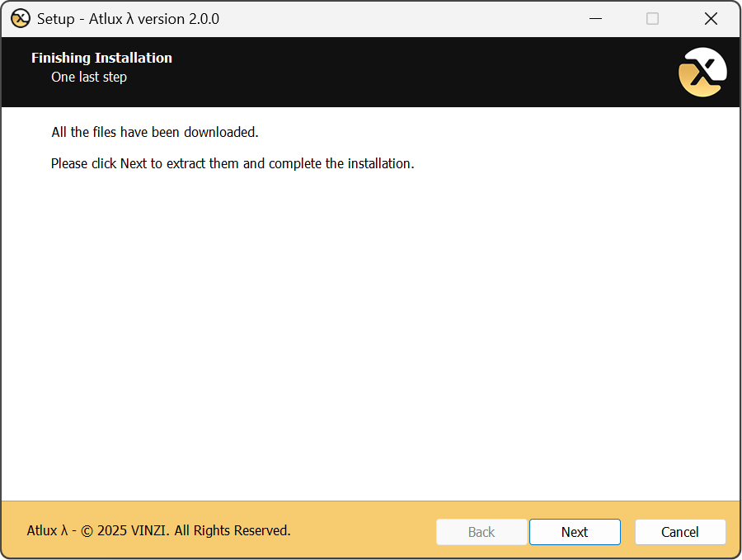Click "© 2025 VINZI" in the footer

[x=124, y=530]
